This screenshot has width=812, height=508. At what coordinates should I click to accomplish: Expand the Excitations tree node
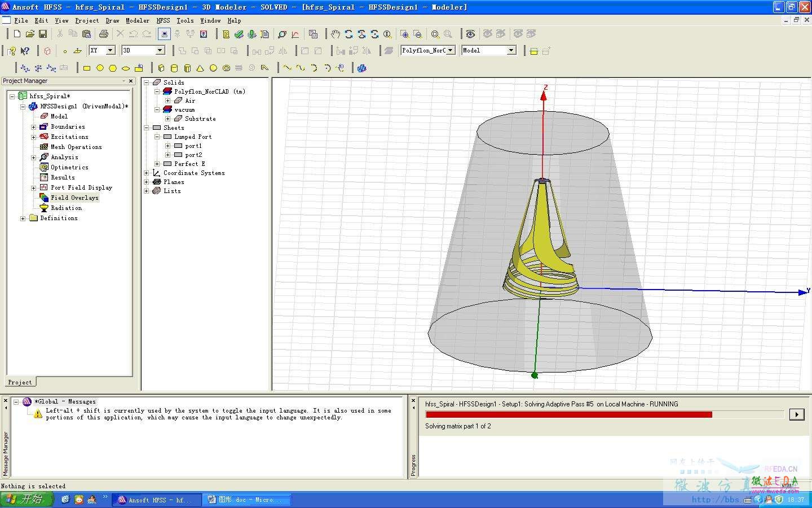point(33,137)
